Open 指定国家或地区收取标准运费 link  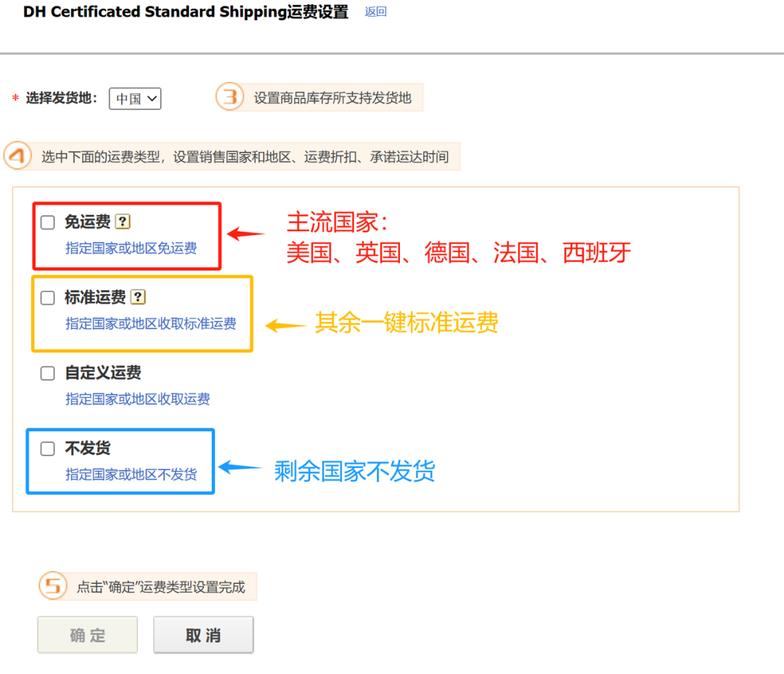point(145,324)
